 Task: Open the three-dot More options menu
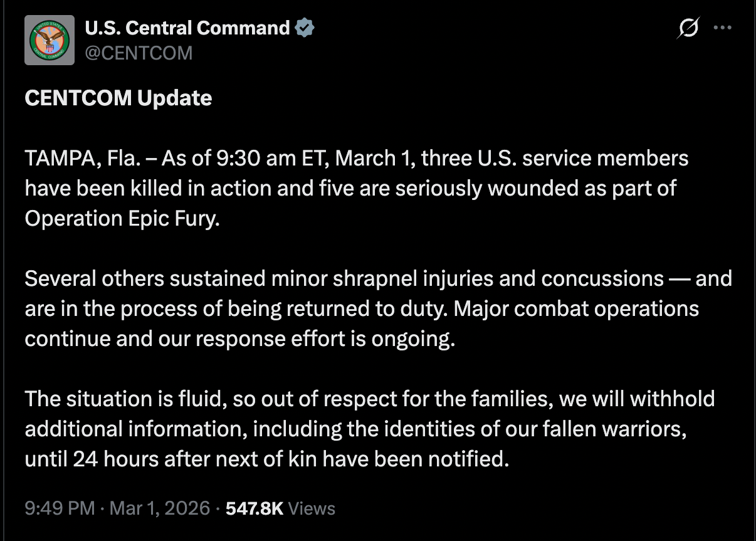723,28
